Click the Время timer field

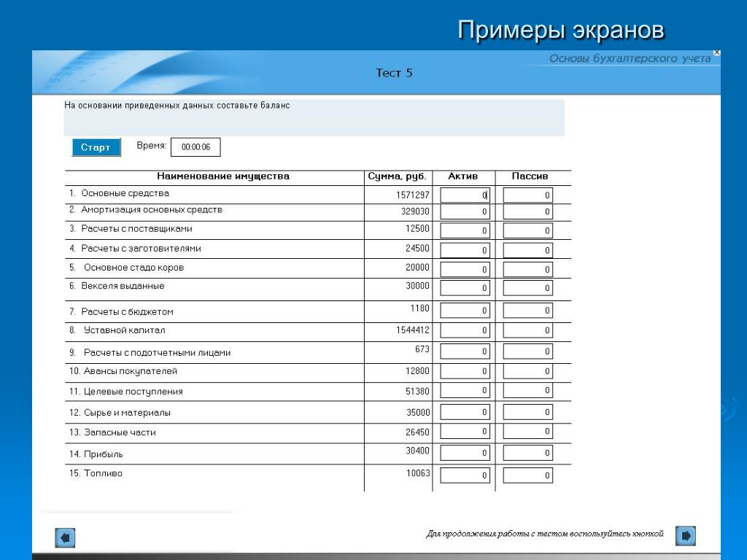pyautogui.click(x=196, y=147)
